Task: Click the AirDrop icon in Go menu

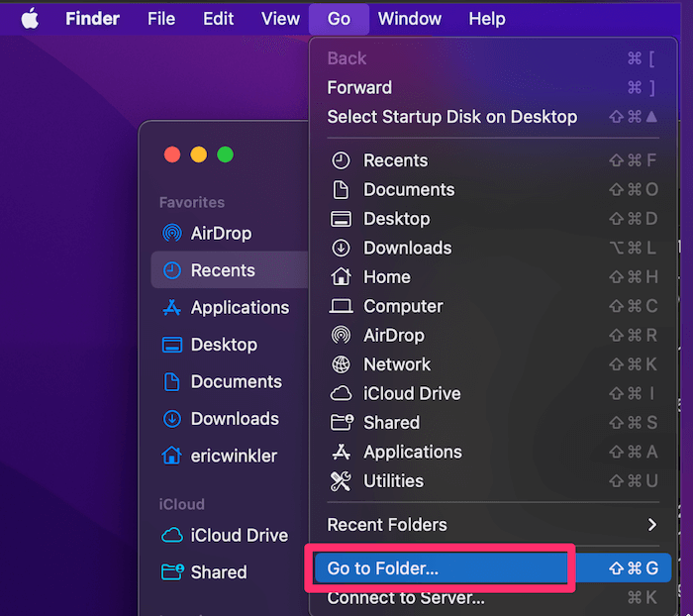Action: coord(341,335)
